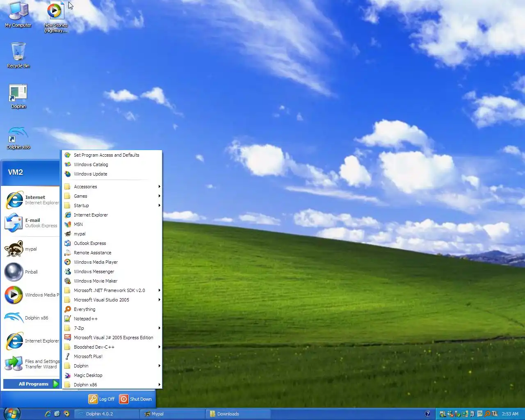Select Dolphin desktop shortcut
Image resolution: width=525 pixels, height=420 pixels.
pos(18,97)
